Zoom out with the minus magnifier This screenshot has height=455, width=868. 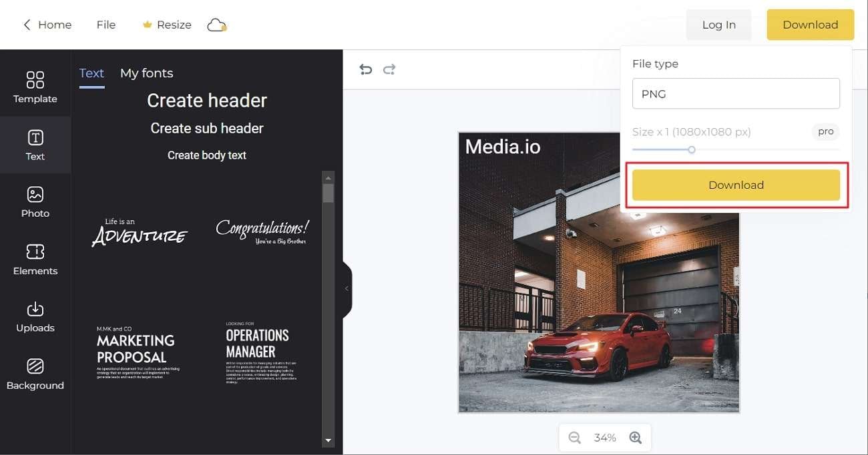pyautogui.click(x=574, y=438)
